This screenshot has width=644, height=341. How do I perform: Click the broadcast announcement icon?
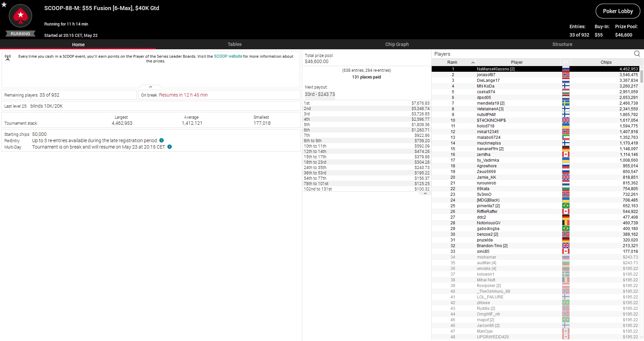click(x=8, y=58)
